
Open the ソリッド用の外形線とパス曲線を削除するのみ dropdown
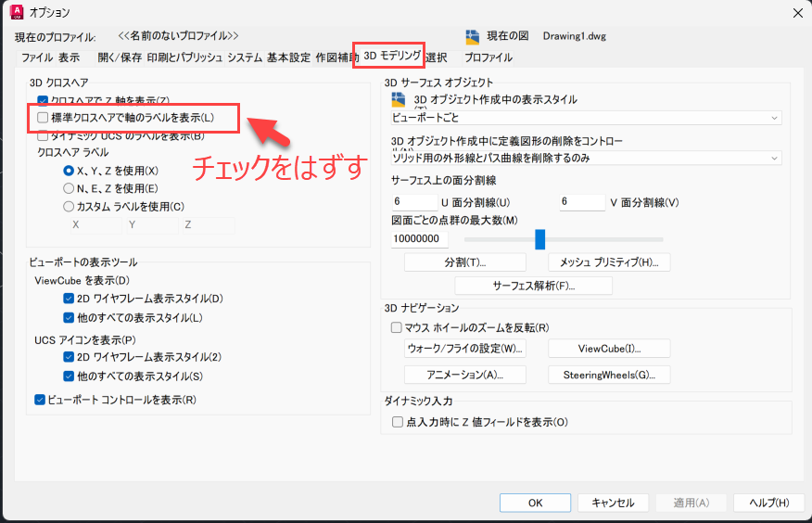[586, 158]
